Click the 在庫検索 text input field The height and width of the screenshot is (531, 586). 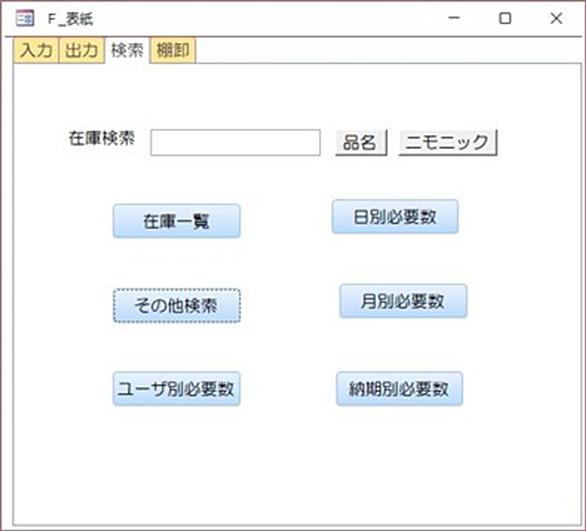tap(235, 142)
